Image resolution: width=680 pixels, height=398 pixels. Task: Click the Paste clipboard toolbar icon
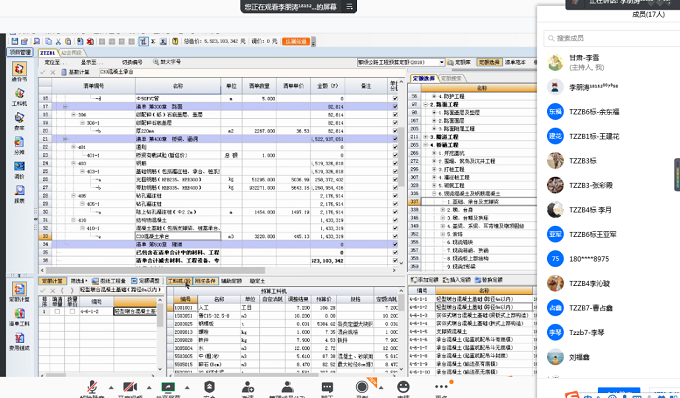pos(68,42)
